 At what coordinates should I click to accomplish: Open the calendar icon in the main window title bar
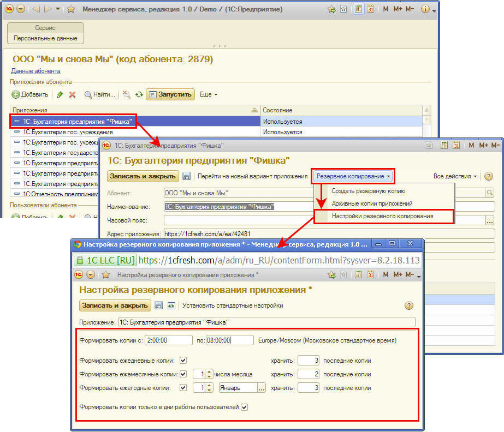tap(370, 9)
